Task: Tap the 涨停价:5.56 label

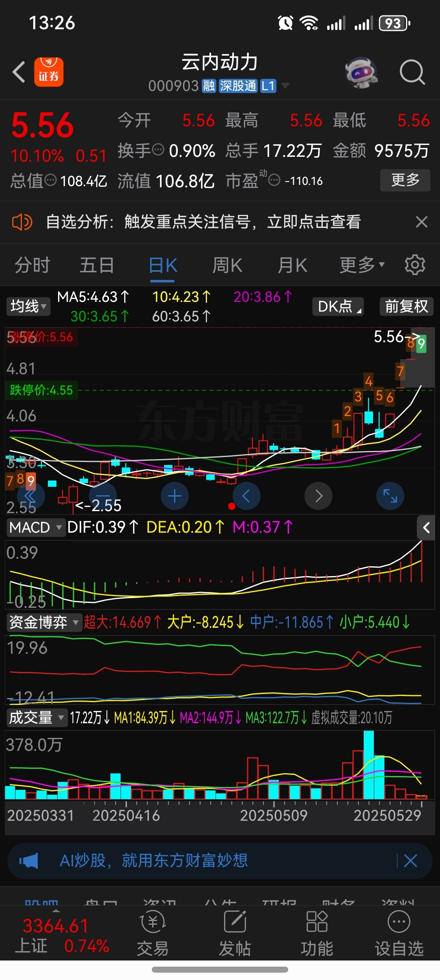Action: point(41,337)
